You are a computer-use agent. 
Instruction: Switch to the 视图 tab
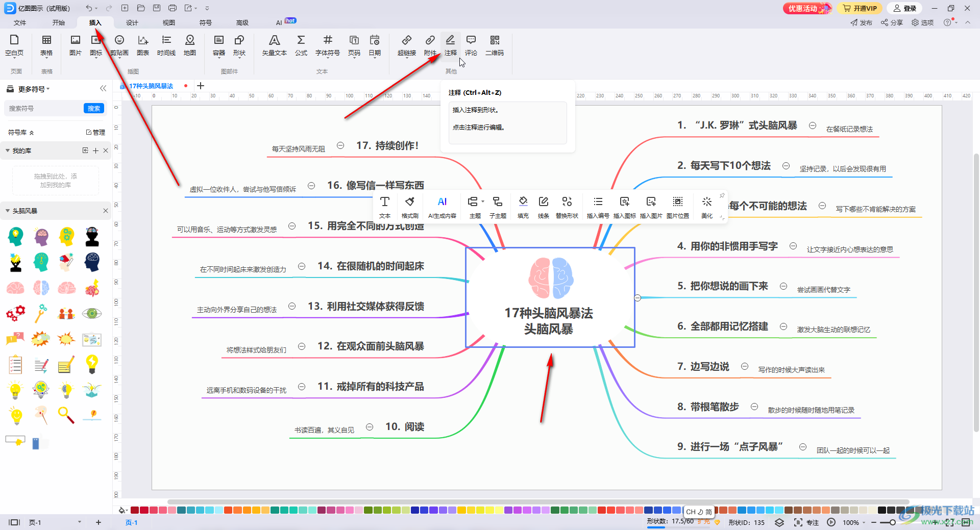point(169,22)
